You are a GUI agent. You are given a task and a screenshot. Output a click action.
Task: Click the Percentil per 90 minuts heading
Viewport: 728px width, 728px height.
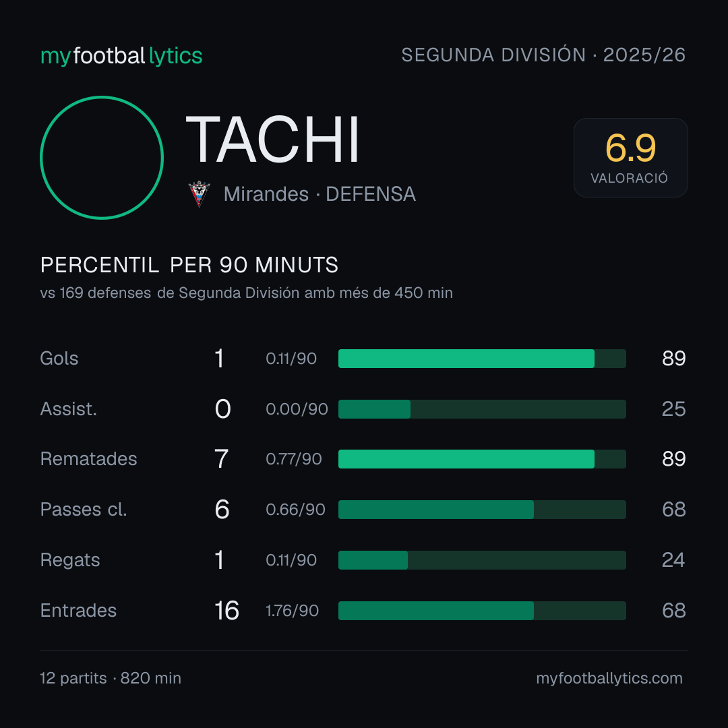coord(189,265)
